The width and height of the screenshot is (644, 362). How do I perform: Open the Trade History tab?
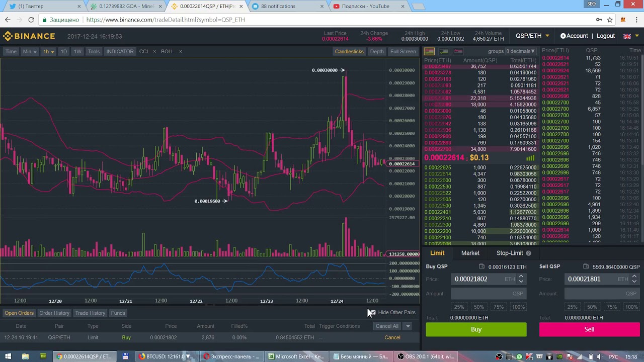coord(91,313)
